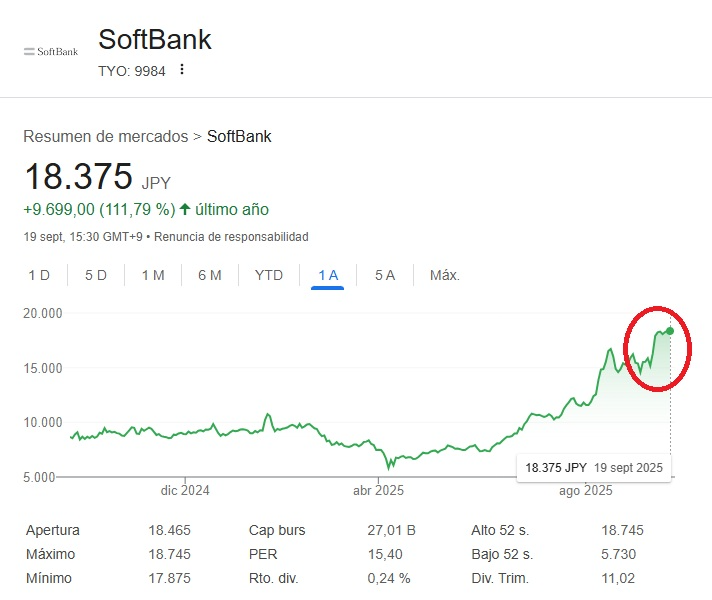Select the YTD tab
This screenshot has width=712, height=600.
pyautogui.click(x=269, y=275)
